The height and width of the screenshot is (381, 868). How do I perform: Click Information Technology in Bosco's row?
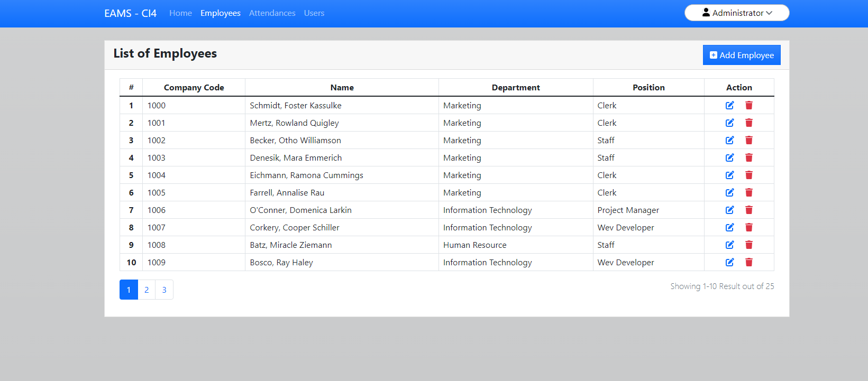[x=488, y=263]
